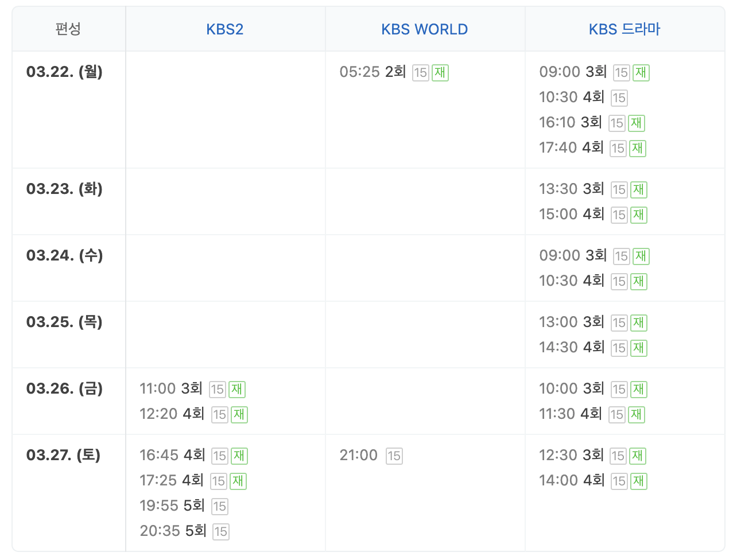The image size is (737, 560).
Task: Click the 재 badge beside 12:30 3회
Action: point(638,456)
